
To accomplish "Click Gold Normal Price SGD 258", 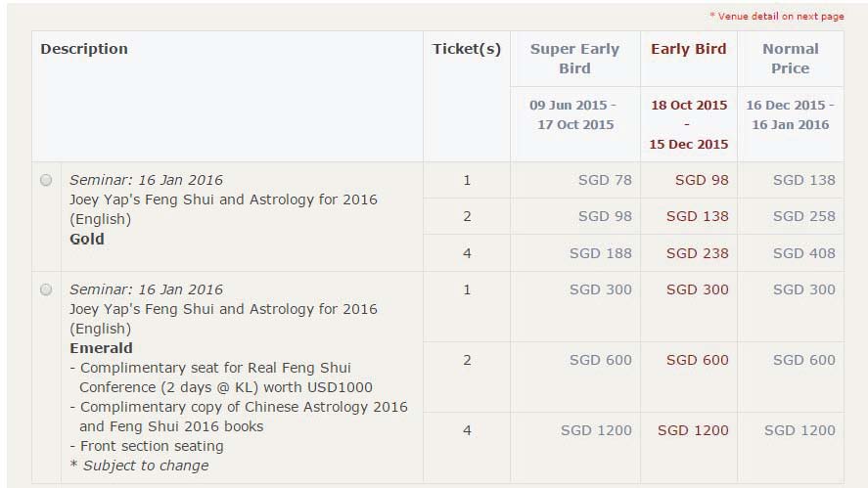I will pos(803,216).
